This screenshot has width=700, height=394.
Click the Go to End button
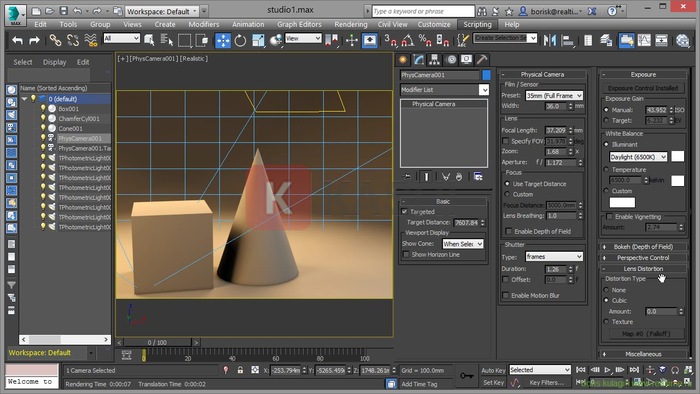(634, 370)
